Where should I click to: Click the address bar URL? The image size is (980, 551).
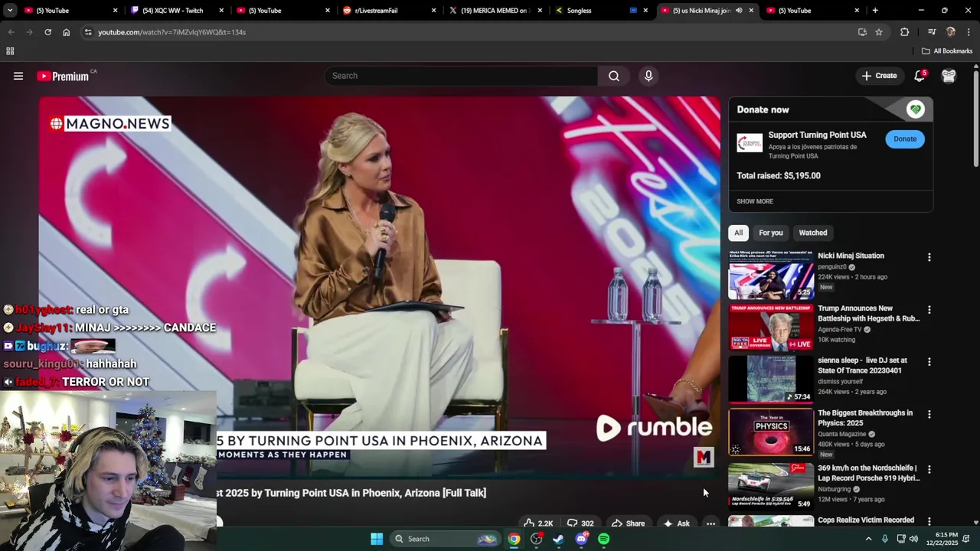coord(171,32)
